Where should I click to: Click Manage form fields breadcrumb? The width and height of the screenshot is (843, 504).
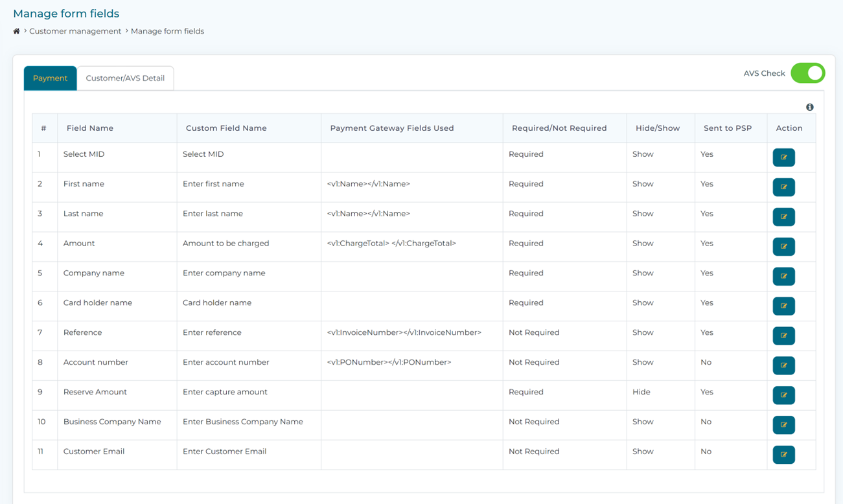pos(167,31)
